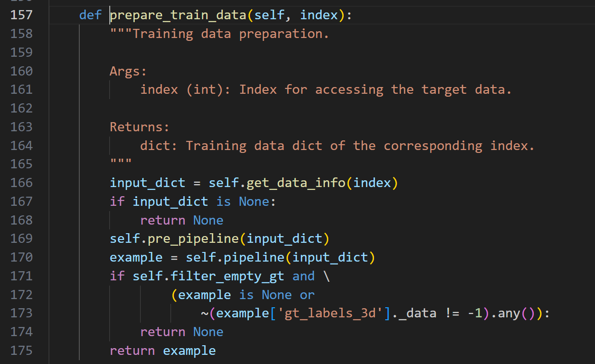Click return None on line 168
Viewport: 595px width, 364px height.
click(x=181, y=220)
